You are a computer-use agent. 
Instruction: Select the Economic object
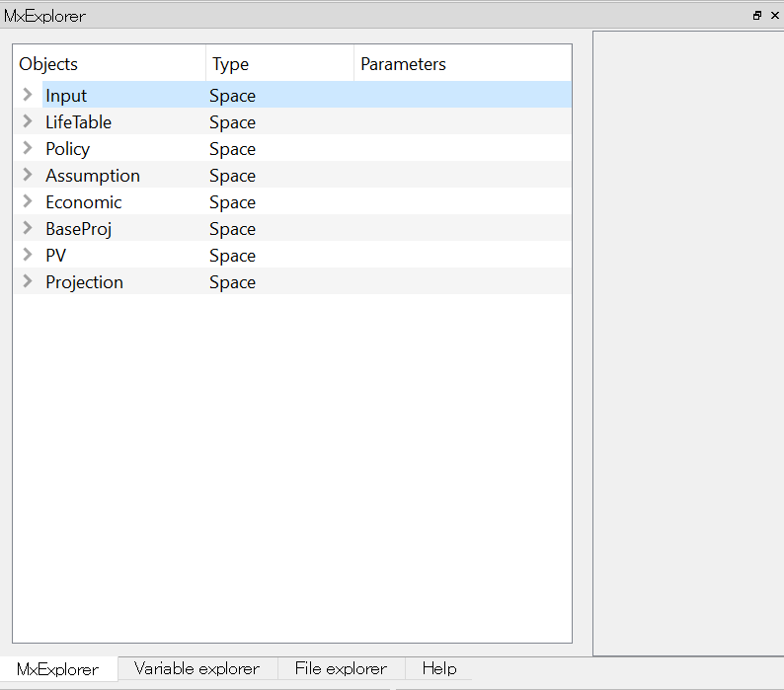tap(84, 202)
